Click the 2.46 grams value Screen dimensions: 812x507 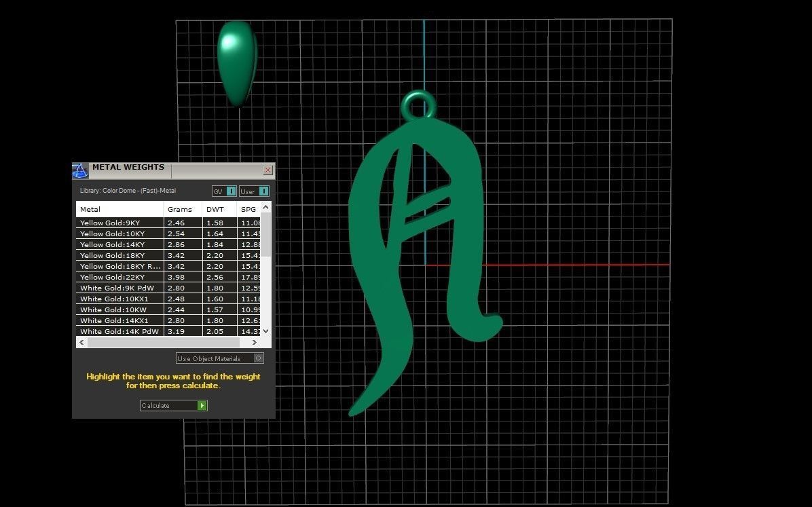point(176,223)
